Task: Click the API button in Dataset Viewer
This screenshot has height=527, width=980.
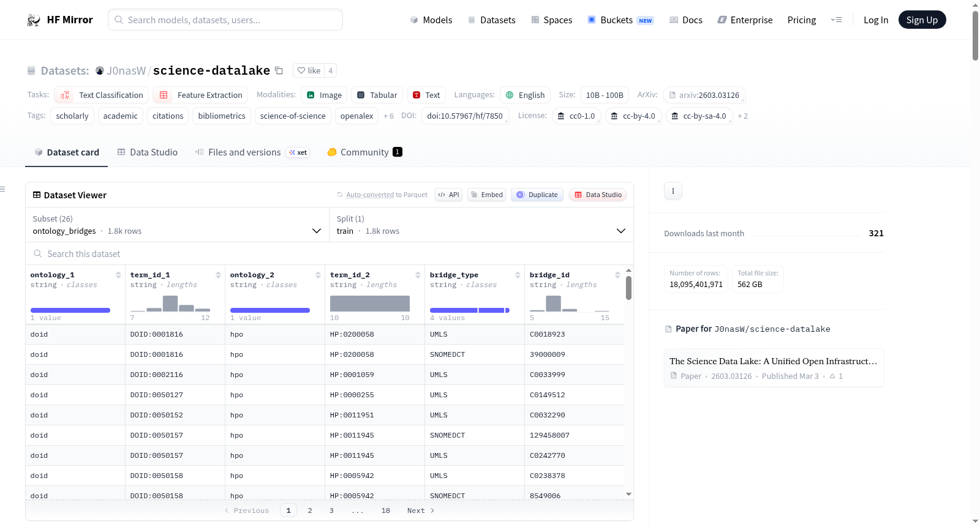Action: (x=449, y=195)
